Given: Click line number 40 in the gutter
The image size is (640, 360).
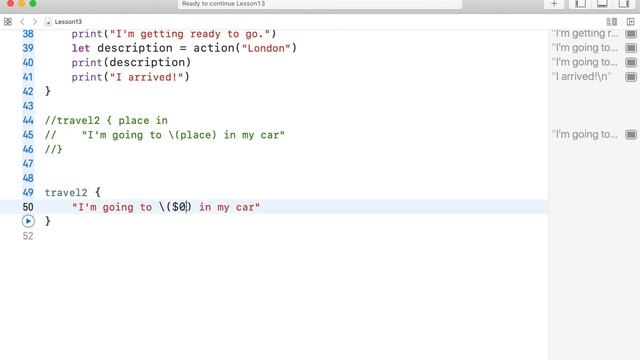Looking at the screenshot, I should (28, 62).
